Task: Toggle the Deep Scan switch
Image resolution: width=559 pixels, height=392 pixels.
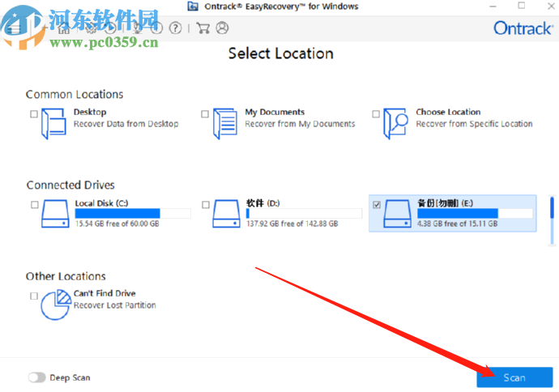Action: click(37, 377)
